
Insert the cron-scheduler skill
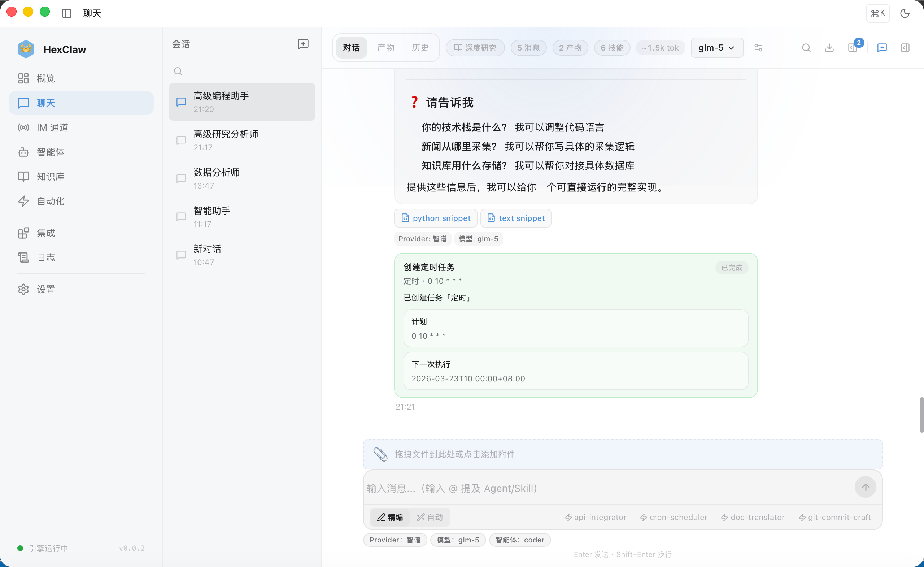674,518
